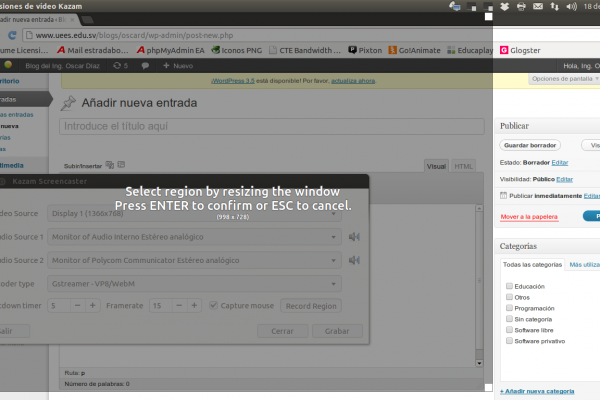600x400 pixels.
Task: Increase the countdown timer value
Action: coord(93,305)
